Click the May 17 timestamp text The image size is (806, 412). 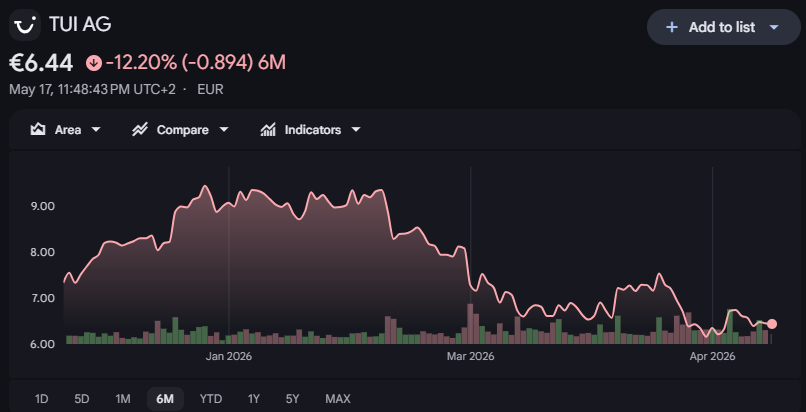point(92,89)
